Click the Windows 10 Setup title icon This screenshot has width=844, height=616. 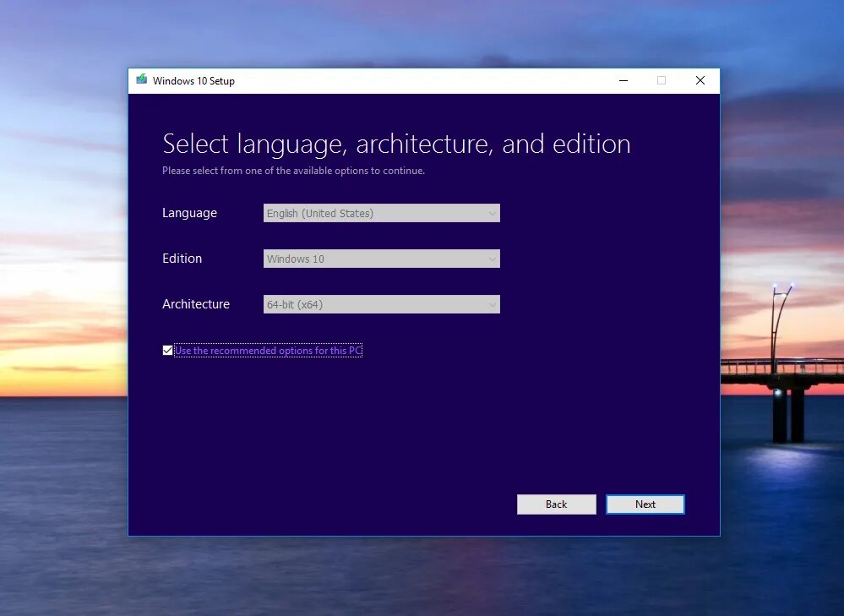click(142, 79)
